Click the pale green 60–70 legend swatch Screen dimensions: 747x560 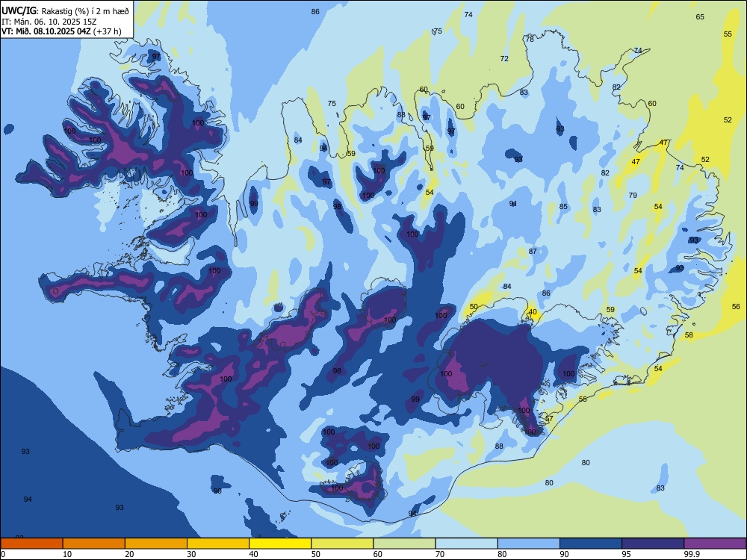404,544
